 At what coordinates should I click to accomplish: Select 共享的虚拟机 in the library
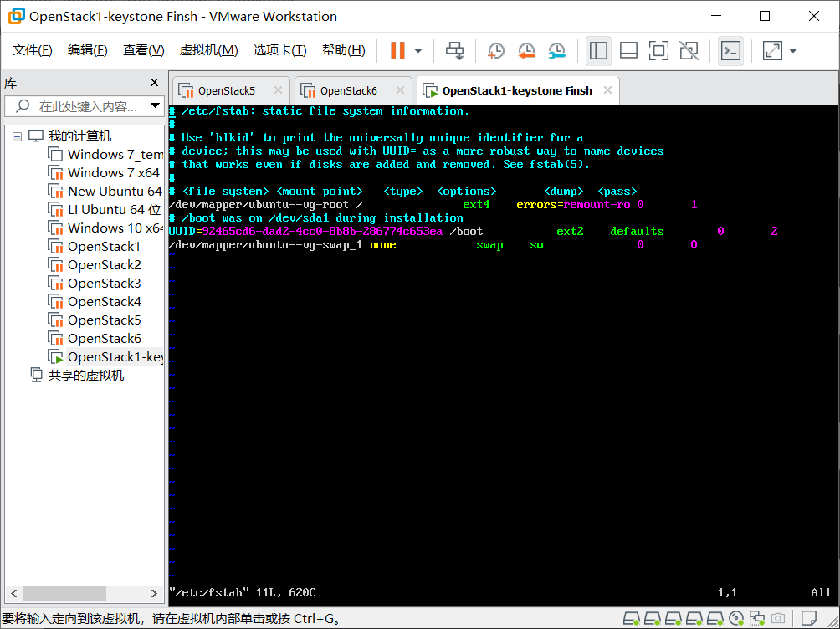[x=86, y=375]
